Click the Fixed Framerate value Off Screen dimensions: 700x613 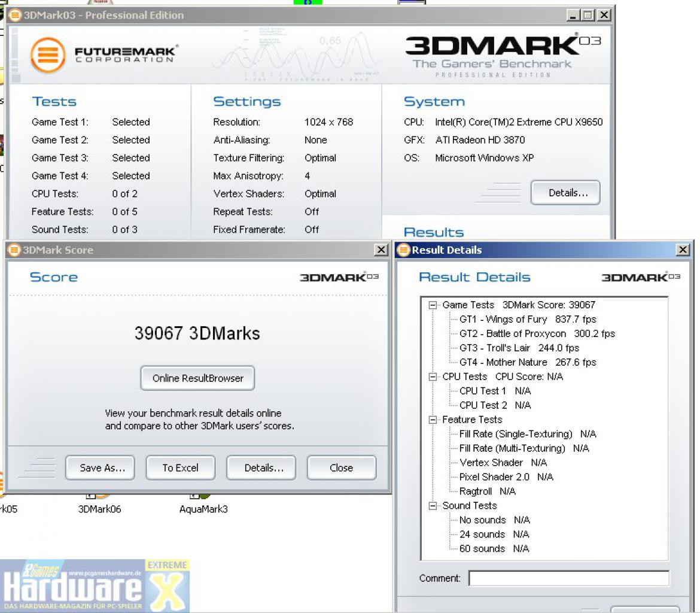click(x=312, y=229)
